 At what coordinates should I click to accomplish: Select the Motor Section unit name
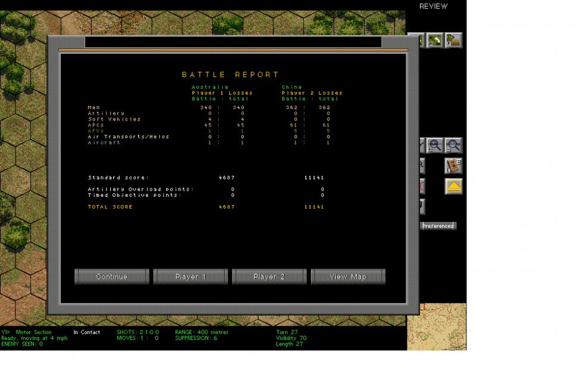[33, 332]
